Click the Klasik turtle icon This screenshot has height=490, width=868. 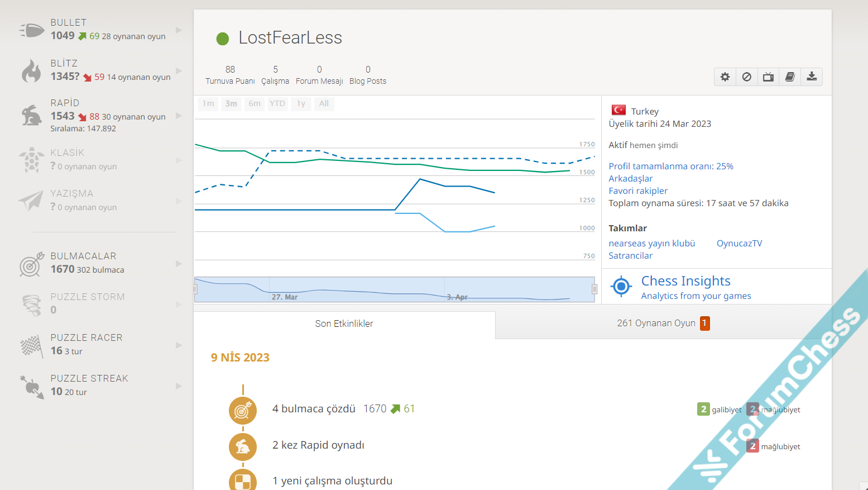(x=32, y=160)
